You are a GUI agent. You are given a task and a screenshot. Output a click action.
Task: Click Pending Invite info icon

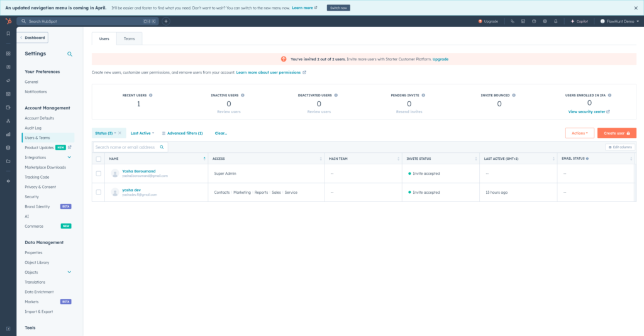pos(423,95)
